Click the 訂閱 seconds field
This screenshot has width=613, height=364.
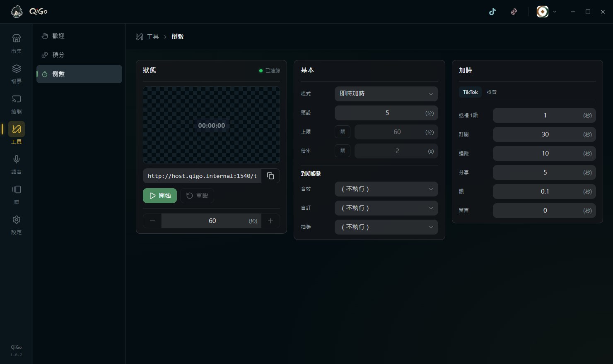544,134
